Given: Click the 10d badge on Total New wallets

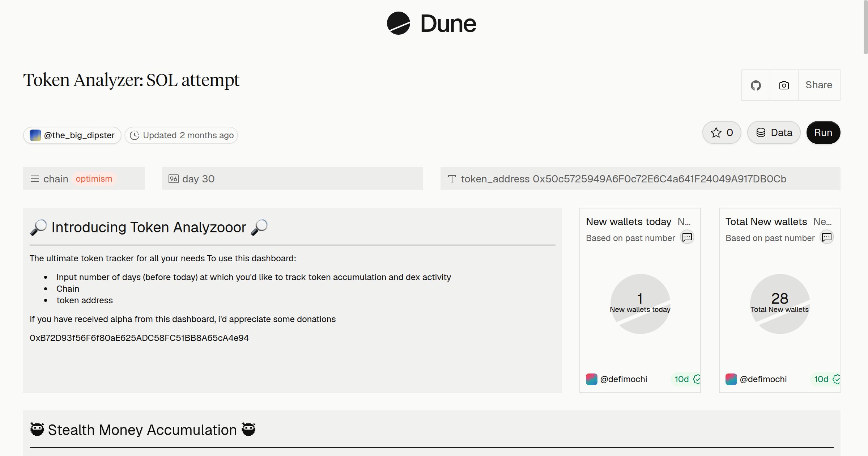Looking at the screenshot, I should [x=825, y=379].
